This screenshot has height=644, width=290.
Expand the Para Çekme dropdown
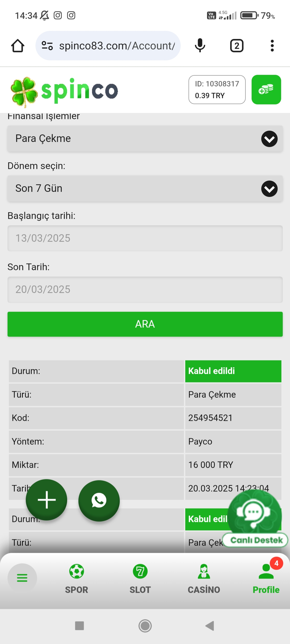point(145,139)
